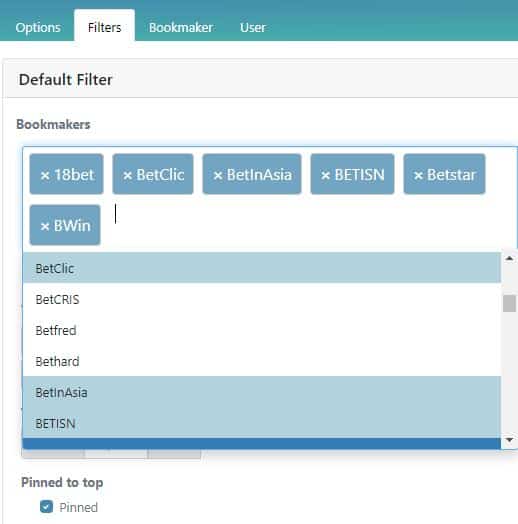Viewport: 518px width, 524px height.
Task: Click the dropdown list scroll-down arrow
Action: [x=509, y=440]
